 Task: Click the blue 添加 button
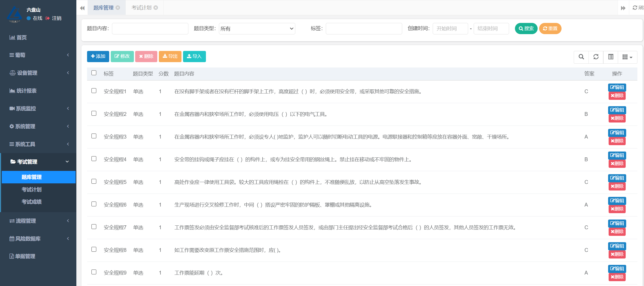click(x=98, y=56)
